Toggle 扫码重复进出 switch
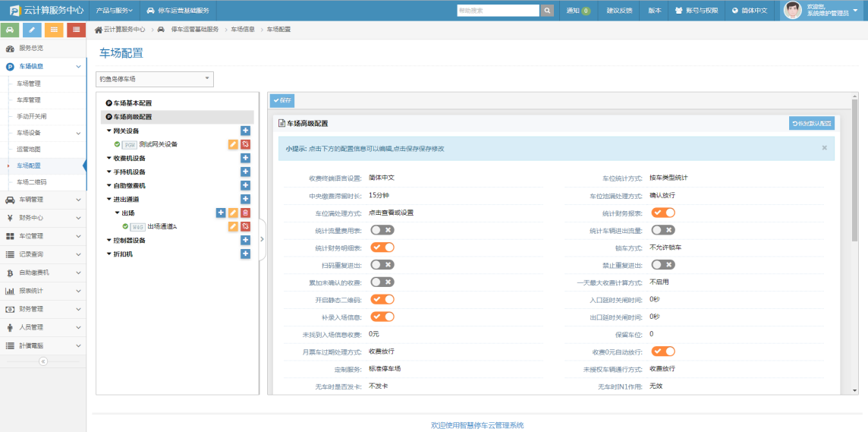This screenshot has height=432, width=868. (382, 265)
